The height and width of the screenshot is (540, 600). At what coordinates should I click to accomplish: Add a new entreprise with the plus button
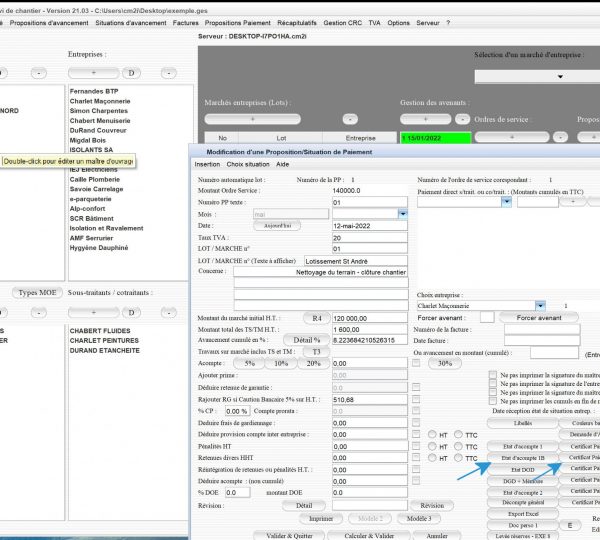(x=93, y=73)
